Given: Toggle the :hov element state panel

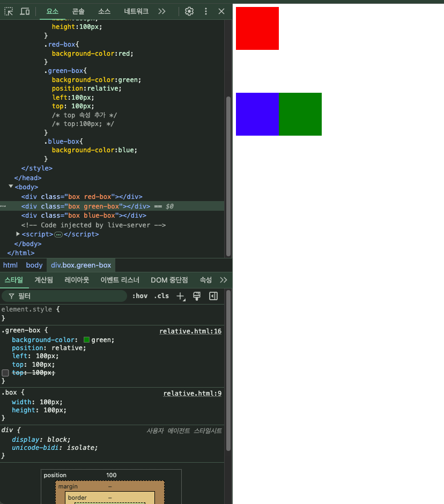Looking at the screenshot, I should coord(140,296).
